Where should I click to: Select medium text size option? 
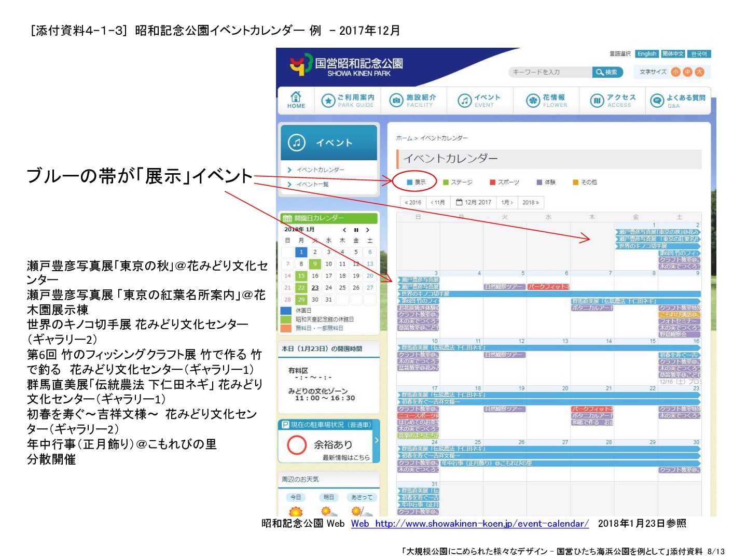[687, 72]
